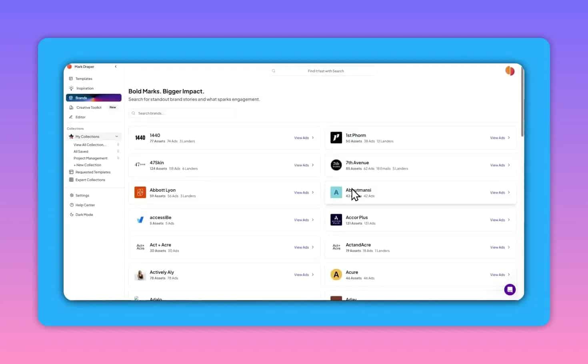Viewport: 588px width, 364px height.
Task: Click + New Collection
Action: click(x=87, y=165)
